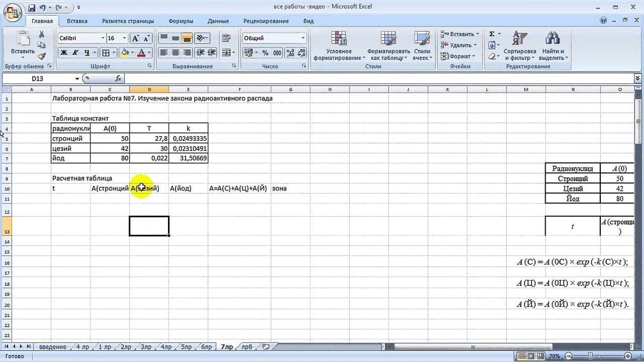Viewport: 644px width, 362px height.
Task: Align text to middle of cell
Action: click(x=175, y=38)
